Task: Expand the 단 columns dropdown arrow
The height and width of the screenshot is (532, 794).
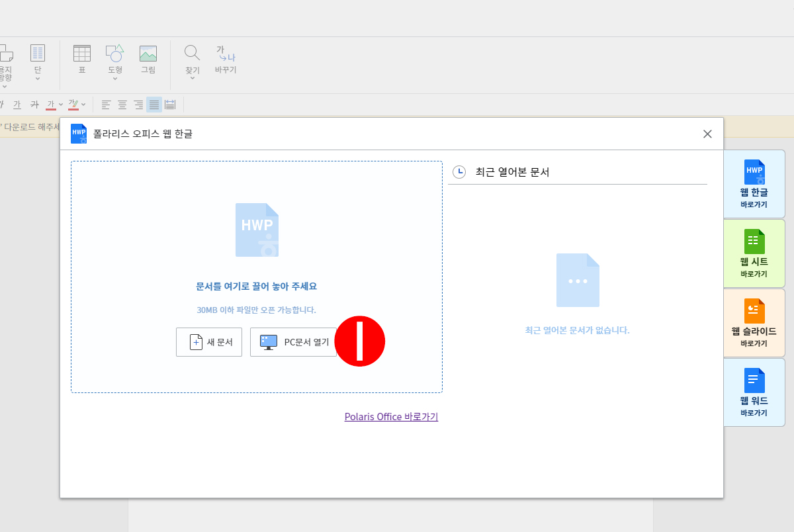Action: 38,78
